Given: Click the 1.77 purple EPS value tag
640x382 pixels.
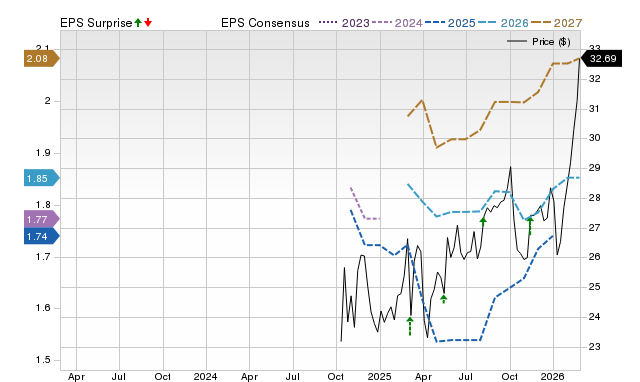Looking at the screenshot, I should [41, 219].
